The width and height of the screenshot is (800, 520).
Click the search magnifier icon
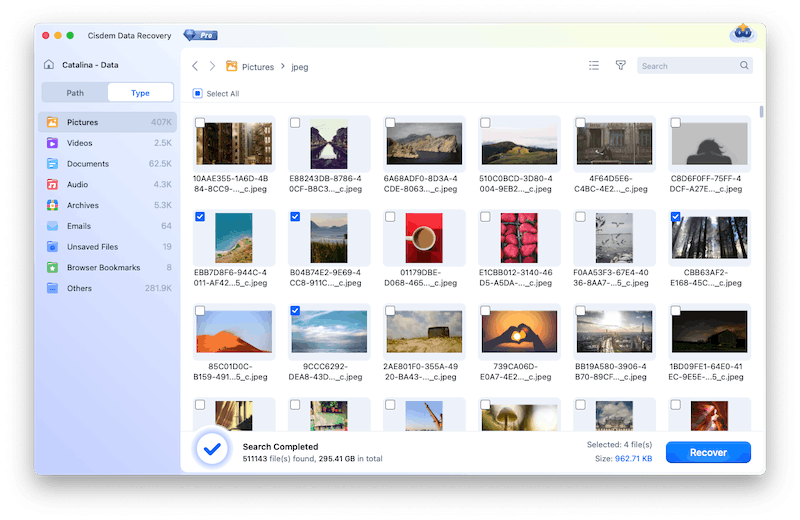click(x=744, y=65)
